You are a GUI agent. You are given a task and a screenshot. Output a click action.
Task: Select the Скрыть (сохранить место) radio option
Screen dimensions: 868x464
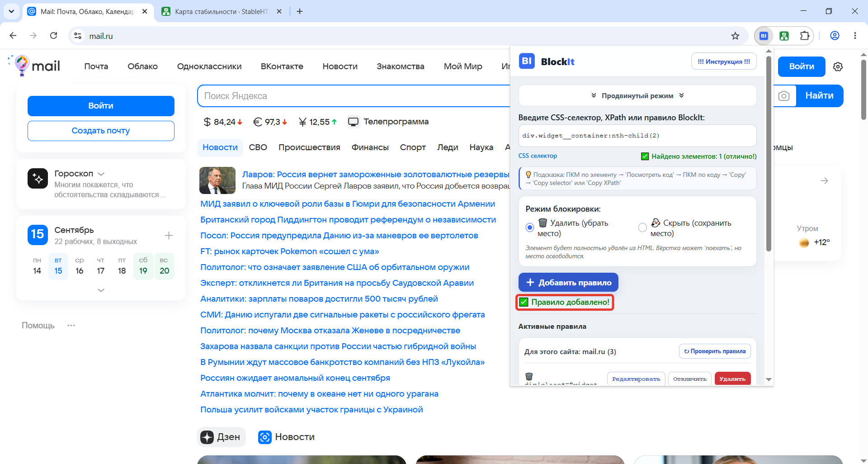click(x=642, y=227)
